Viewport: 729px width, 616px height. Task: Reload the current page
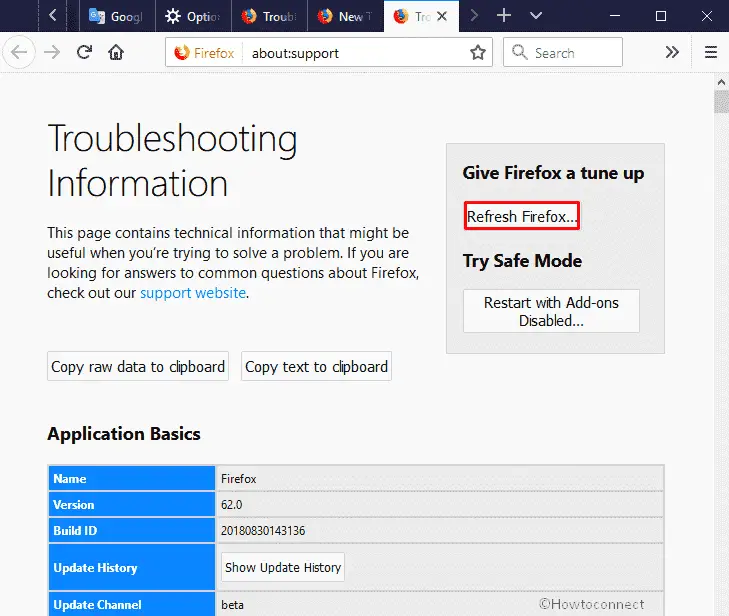(x=84, y=52)
